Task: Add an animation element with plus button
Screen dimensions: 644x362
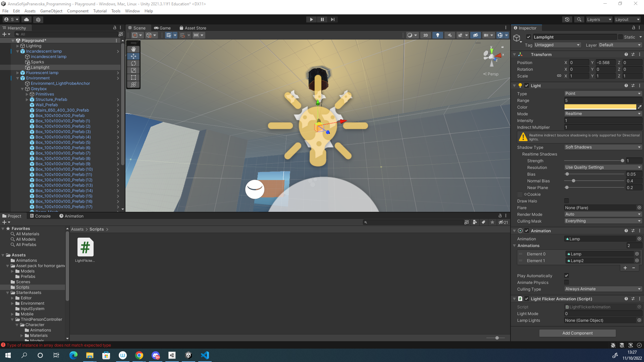Action: pyautogui.click(x=625, y=268)
